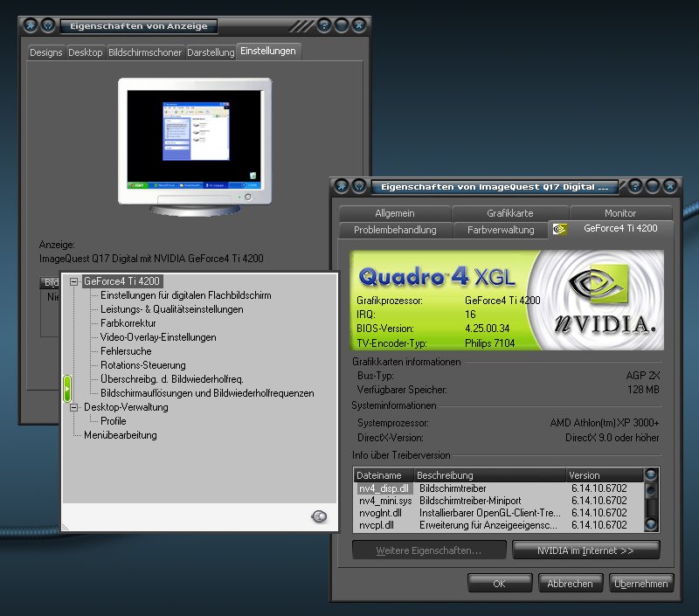Open Bildschirmauflösungen und Bildwiederholfrequenzen
Image resolution: width=699 pixels, height=616 pixels.
coord(207,393)
